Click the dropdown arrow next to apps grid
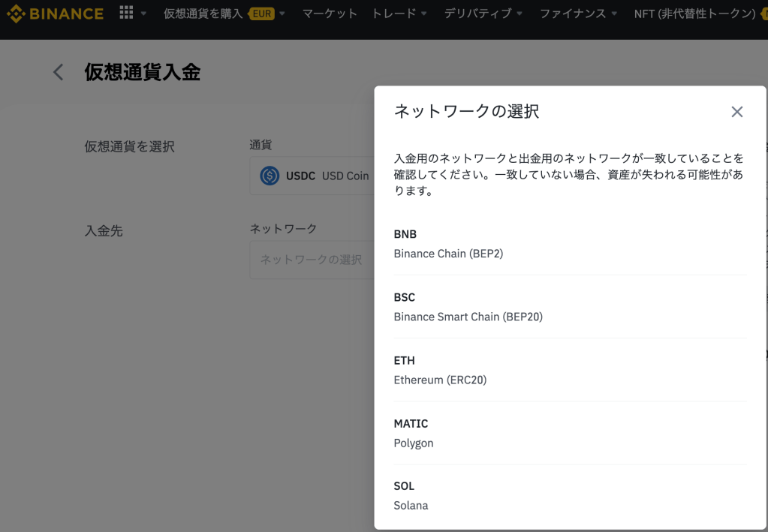 (x=143, y=14)
